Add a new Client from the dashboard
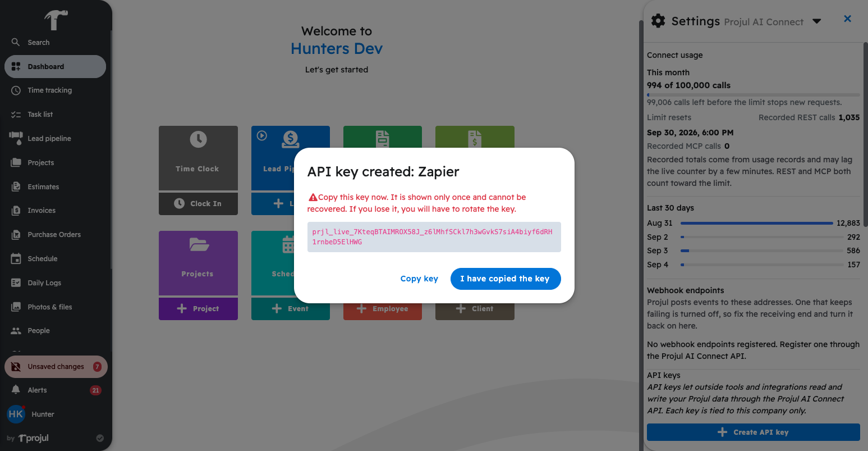Screen dimensions: 868x451 tap(475, 309)
